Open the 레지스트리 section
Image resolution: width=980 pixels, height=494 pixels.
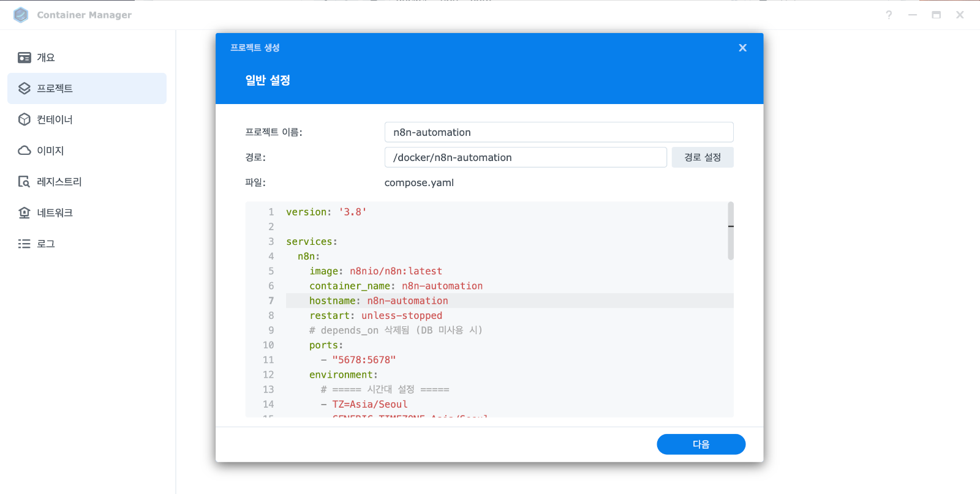click(x=87, y=182)
